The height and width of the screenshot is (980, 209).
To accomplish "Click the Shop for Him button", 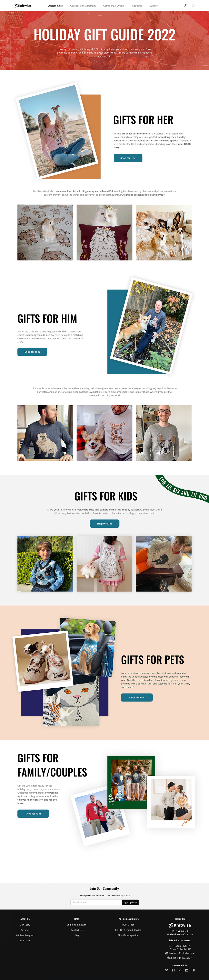I will 32,351.
